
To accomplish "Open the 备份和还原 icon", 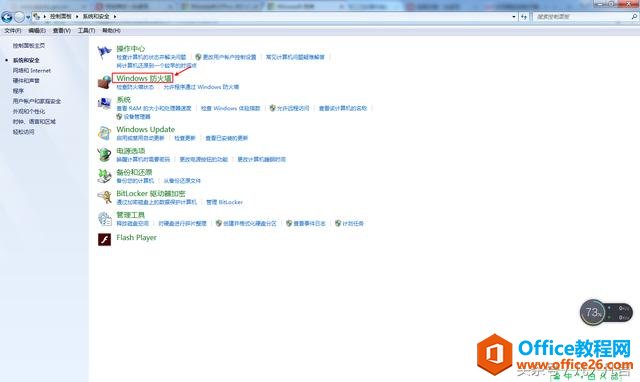I will [104, 175].
